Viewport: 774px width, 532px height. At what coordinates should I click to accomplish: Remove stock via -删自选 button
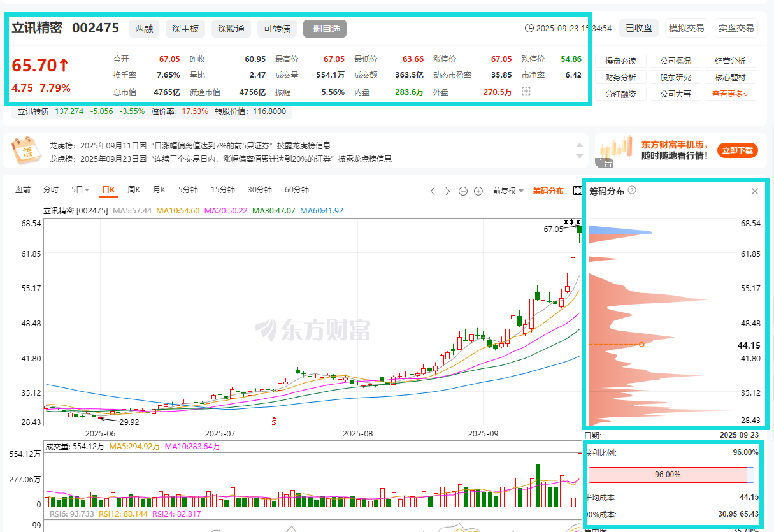click(325, 28)
